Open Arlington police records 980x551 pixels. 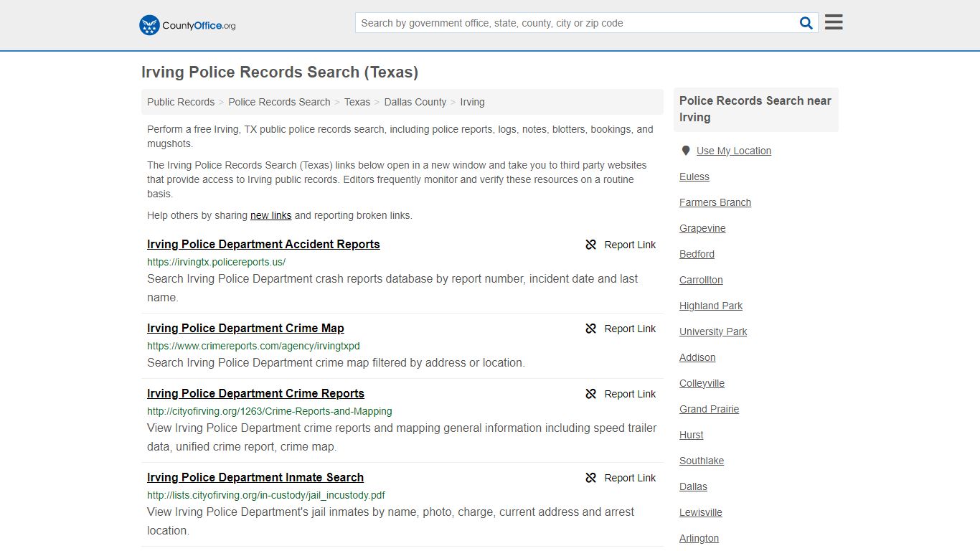pyautogui.click(x=699, y=538)
